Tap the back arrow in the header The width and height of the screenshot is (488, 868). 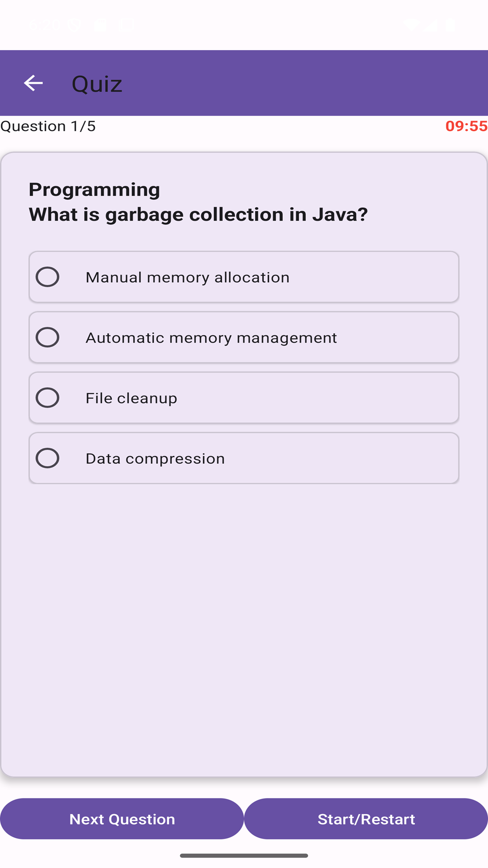click(33, 83)
